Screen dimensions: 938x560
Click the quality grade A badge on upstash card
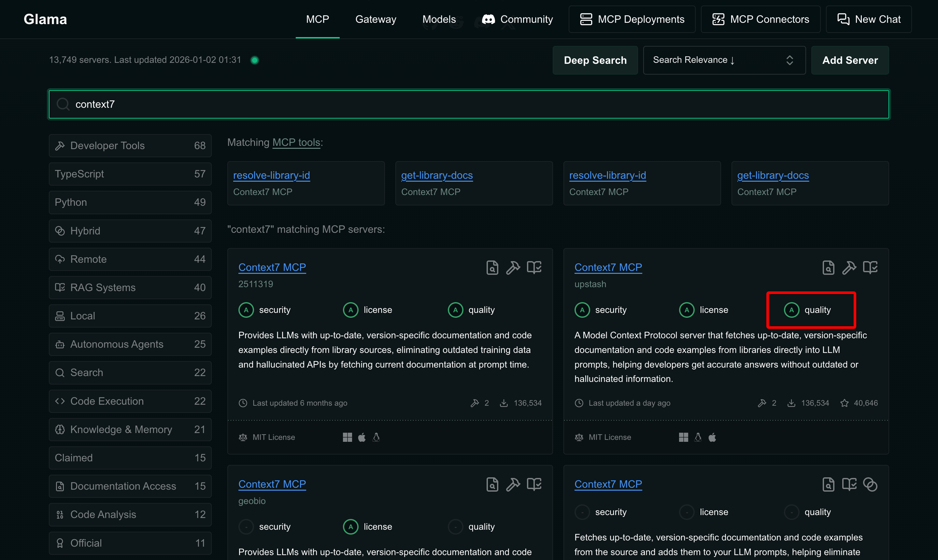tap(791, 310)
